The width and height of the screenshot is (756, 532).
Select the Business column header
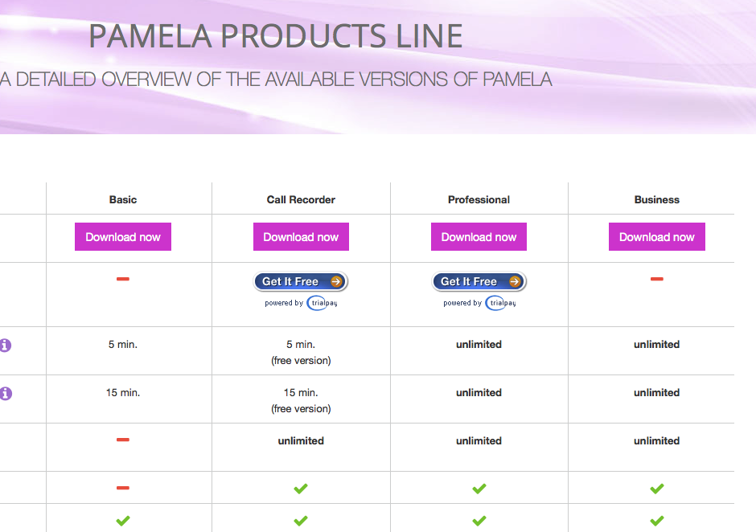tap(657, 199)
